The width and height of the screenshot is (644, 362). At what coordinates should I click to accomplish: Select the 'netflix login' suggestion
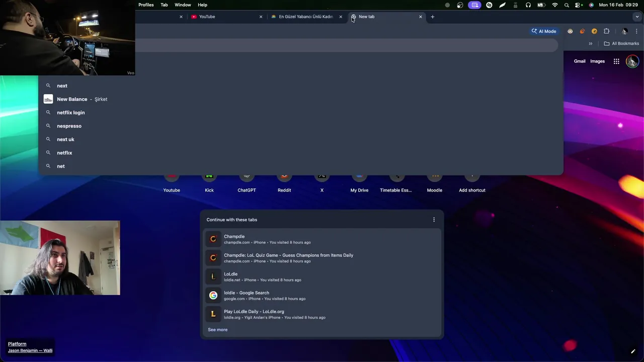(300, 113)
